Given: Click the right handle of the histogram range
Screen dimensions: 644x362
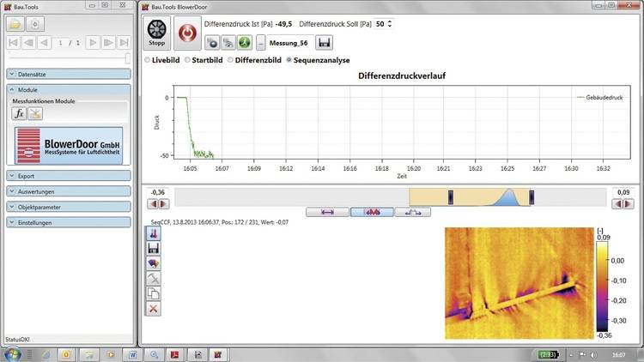Looking at the screenshot, I should click(532, 197).
